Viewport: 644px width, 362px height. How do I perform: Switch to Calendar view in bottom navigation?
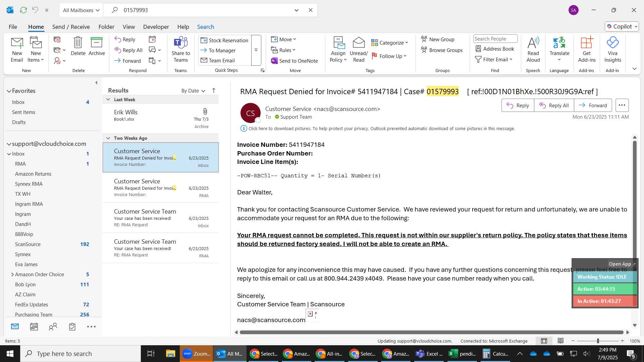(x=34, y=327)
